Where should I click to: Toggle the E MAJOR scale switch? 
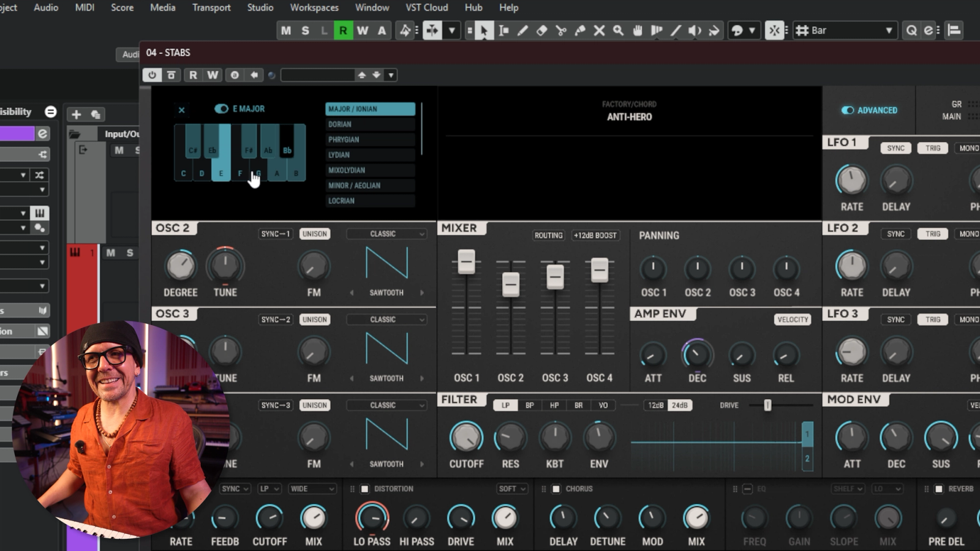click(x=221, y=109)
